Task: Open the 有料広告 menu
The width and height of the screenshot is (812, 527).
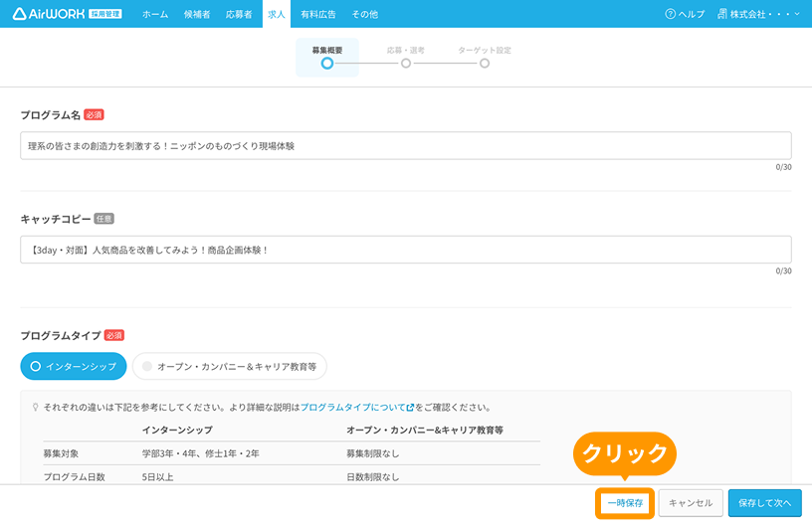Action: click(x=318, y=15)
